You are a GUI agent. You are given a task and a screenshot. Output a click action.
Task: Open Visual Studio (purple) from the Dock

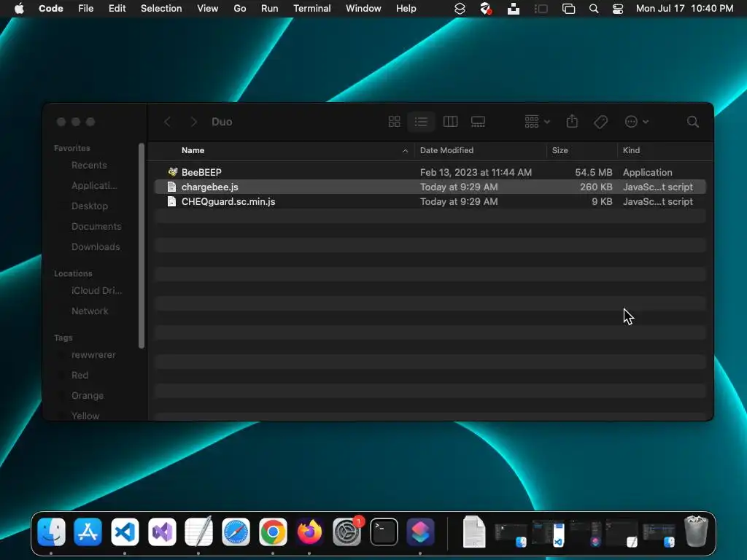tap(162, 532)
